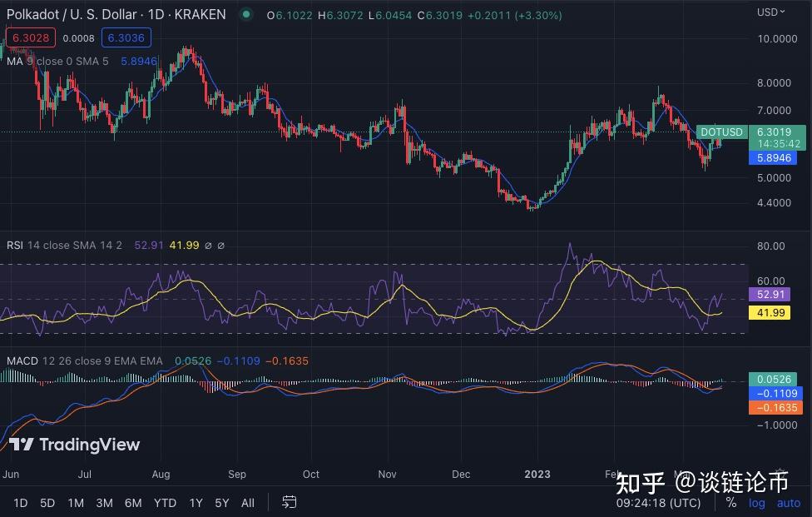Select the 1D time range
The height and width of the screenshot is (517, 812).
(x=20, y=503)
